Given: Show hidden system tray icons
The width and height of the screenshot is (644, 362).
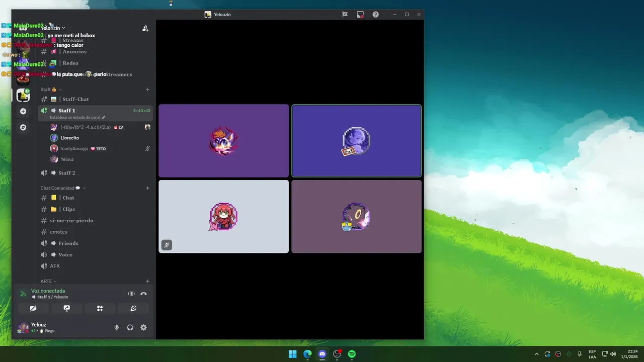Looking at the screenshot, I should pos(536,354).
